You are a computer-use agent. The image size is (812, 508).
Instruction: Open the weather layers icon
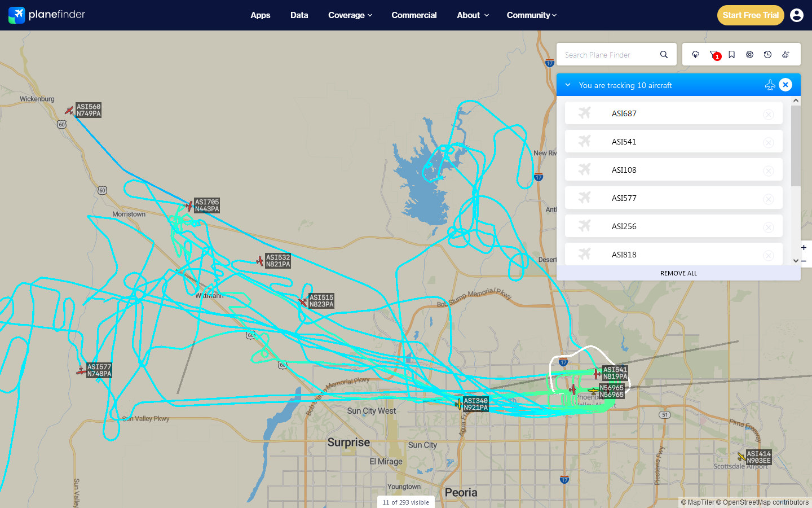[x=695, y=55]
